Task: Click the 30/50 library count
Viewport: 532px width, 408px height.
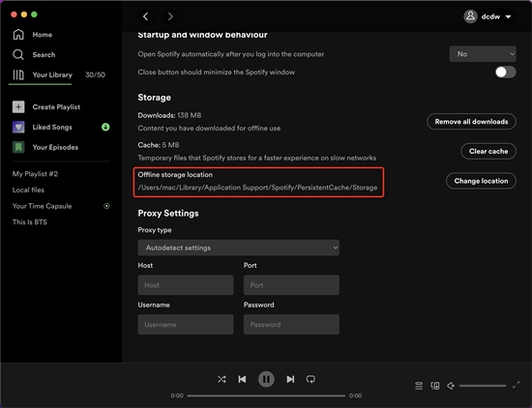Action: tap(95, 75)
